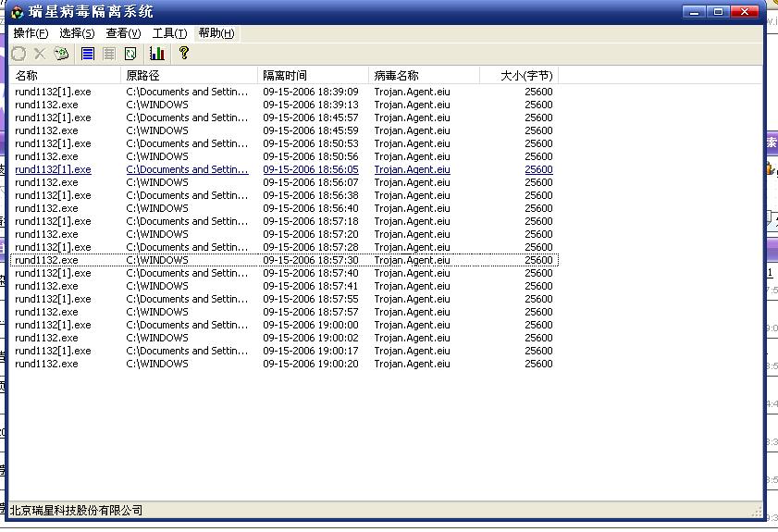Click the Rising app icon in title bar
Screen dimensions: 778x532
click(x=18, y=12)
